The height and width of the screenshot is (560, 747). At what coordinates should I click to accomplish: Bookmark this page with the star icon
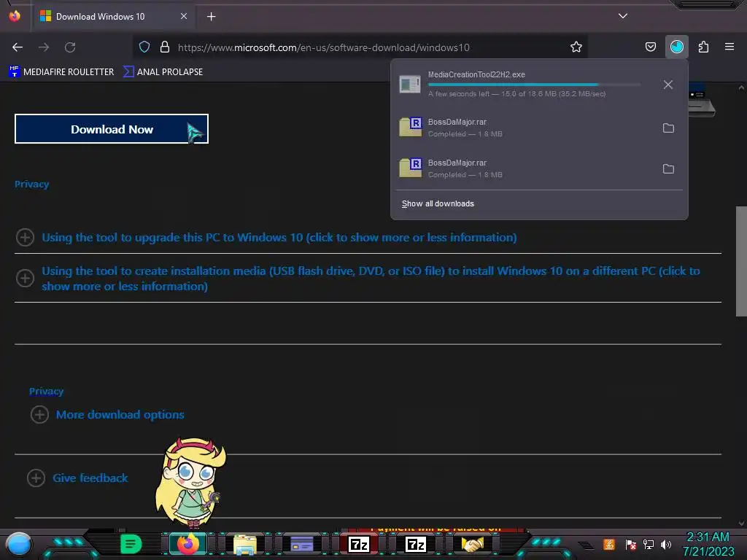click(x=576, y=47)
